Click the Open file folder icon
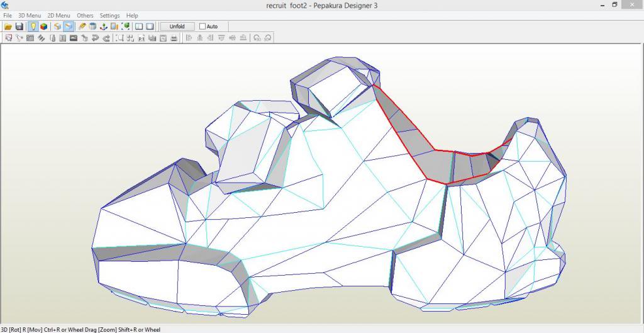The image size is (644, 333). pos(8,26)
